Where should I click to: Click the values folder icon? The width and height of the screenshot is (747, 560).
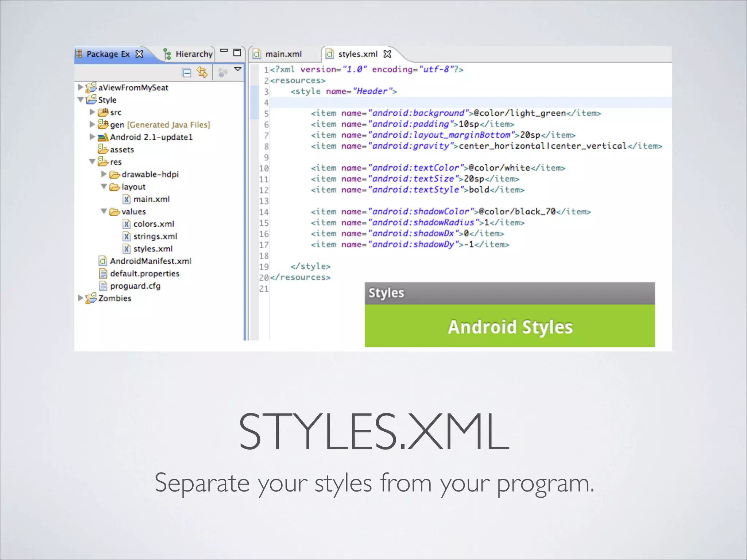(x=115, y=211)
